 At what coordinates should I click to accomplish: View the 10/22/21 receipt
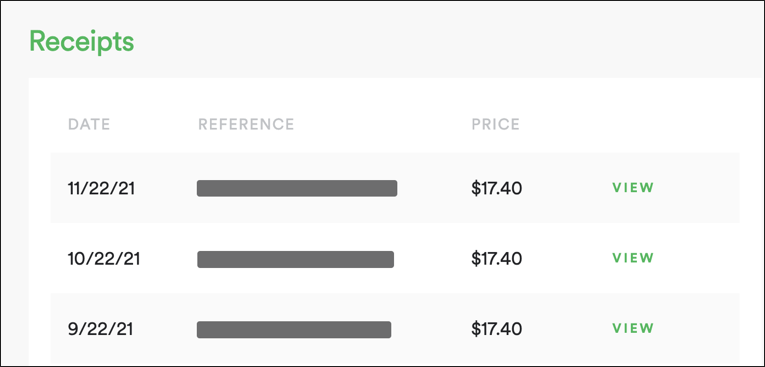(x=633, y=258)
